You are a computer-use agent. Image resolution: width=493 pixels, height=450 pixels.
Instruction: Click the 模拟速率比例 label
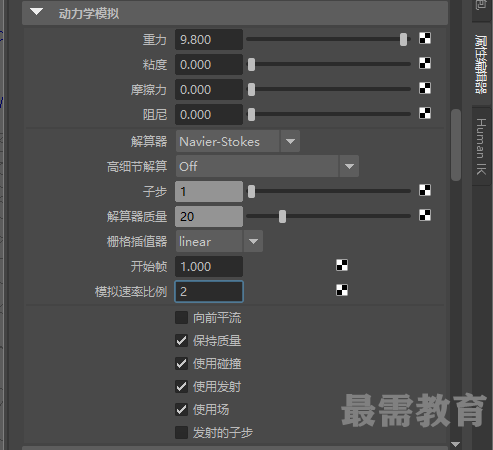coord(131,292)
